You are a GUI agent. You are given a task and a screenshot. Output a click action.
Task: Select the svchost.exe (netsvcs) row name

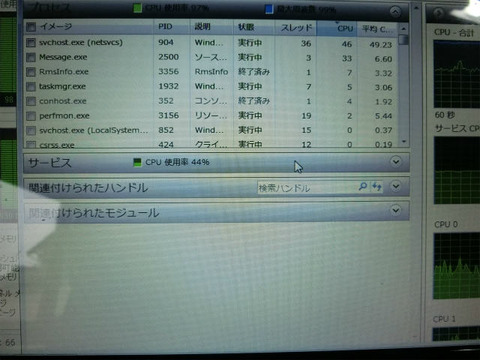81,43
